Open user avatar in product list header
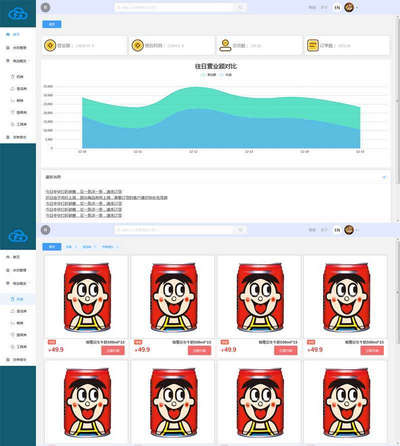 (349, 230)
